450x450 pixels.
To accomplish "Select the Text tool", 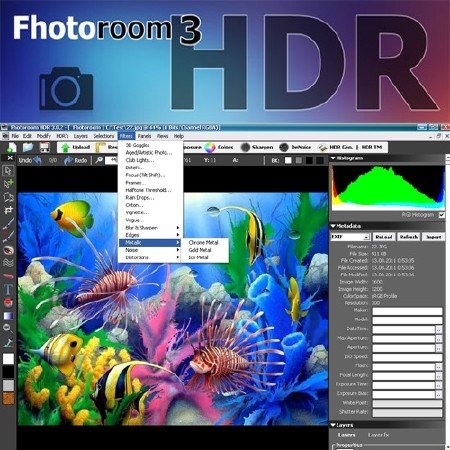I will pyautogui.click(x=8, y=289).
